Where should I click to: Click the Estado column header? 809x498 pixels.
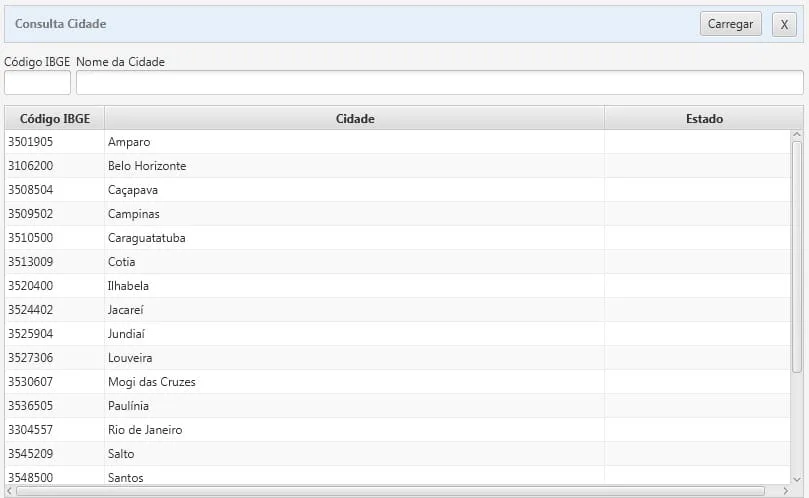click(703, 118)
